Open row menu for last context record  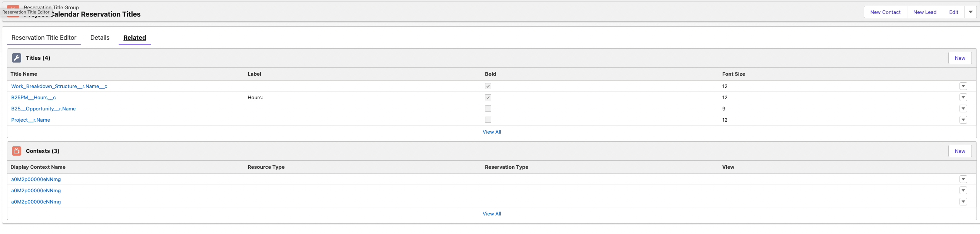click(963, 202)
